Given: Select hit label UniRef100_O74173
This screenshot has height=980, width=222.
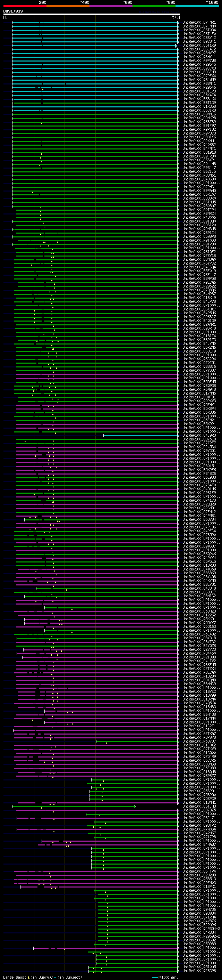Looking at the screenshot, I should point(199,501).
